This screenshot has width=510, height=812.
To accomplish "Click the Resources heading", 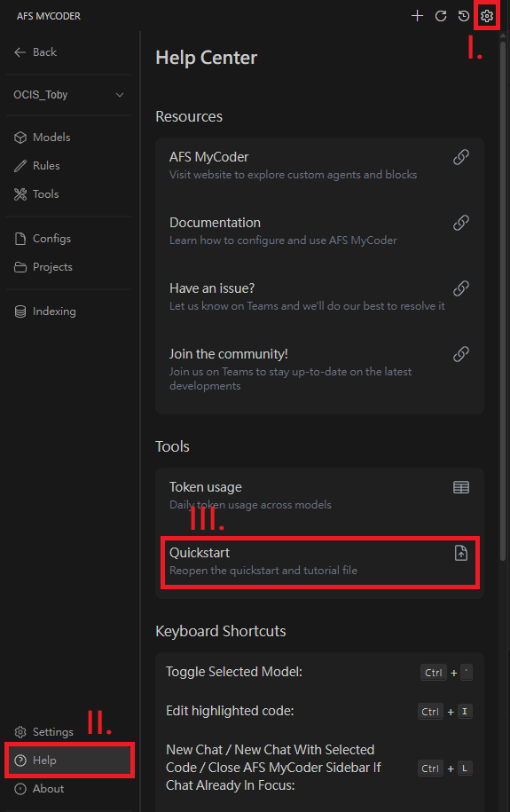I will [189, 116].
